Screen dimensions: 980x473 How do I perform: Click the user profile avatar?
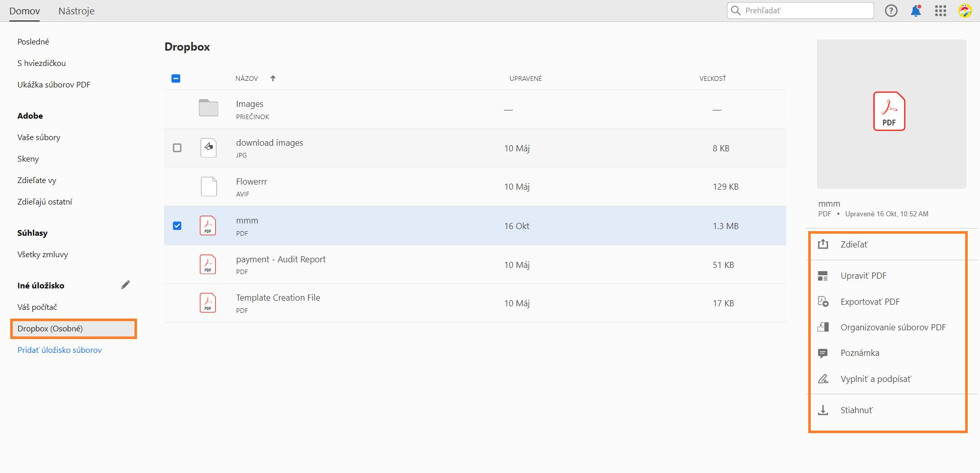pyautogui.click(x=965, y=11)
